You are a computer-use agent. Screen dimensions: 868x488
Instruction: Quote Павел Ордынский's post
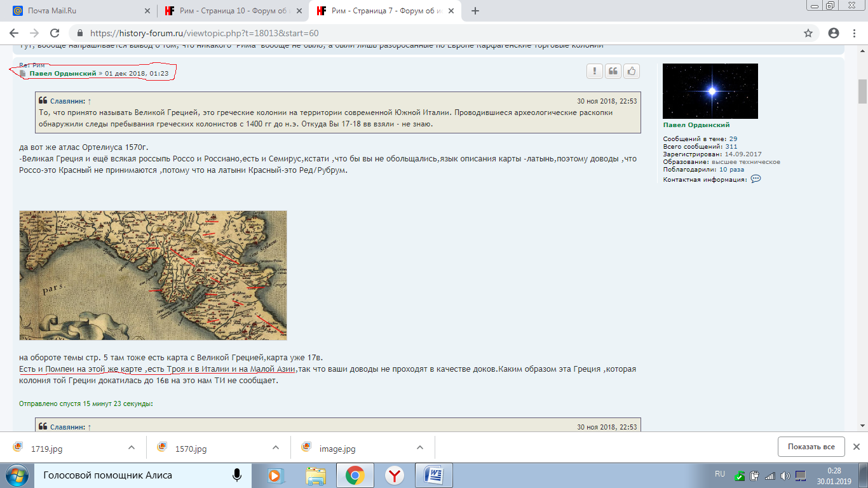[613, 71]
